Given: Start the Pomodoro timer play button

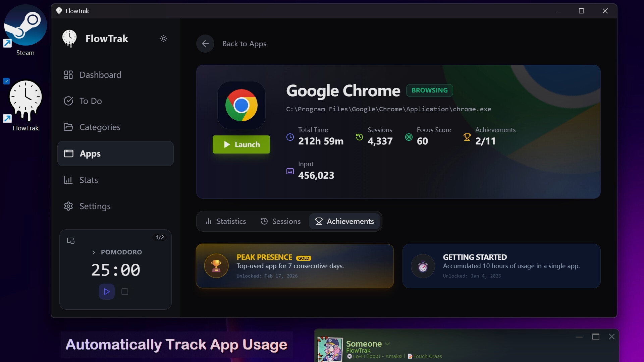Looking at the screenshot, I should click(x=107, y=292).
